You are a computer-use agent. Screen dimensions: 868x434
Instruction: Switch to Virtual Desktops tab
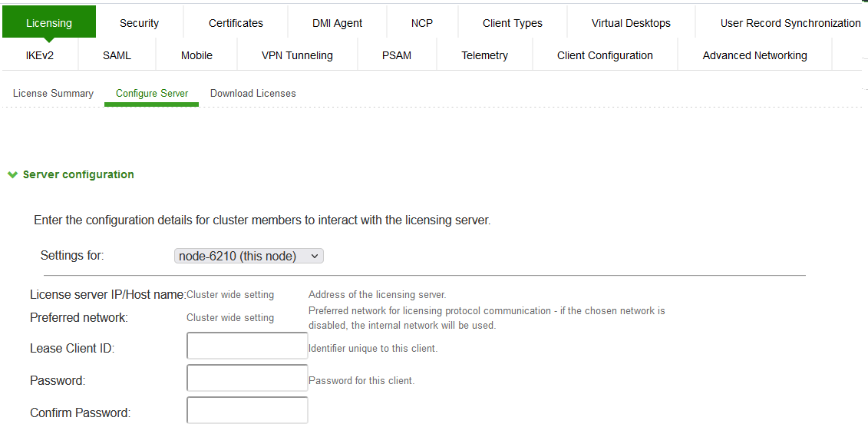(631, 23)
